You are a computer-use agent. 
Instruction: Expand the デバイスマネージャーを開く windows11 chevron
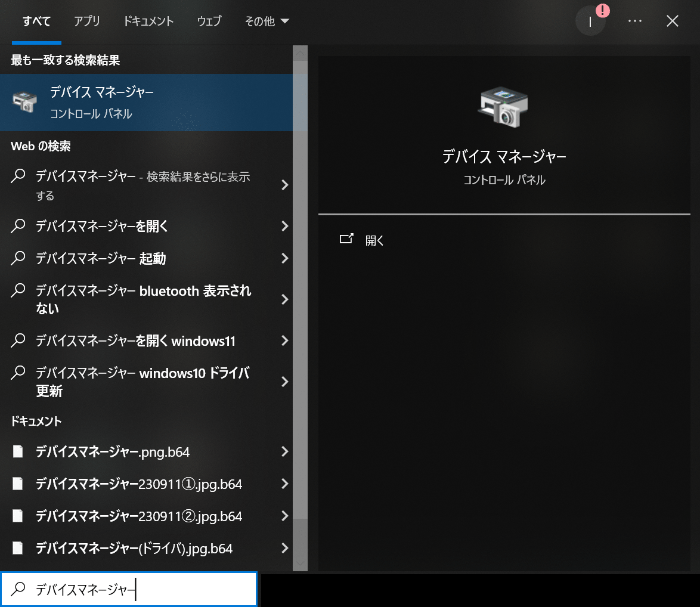pos(285,340)
